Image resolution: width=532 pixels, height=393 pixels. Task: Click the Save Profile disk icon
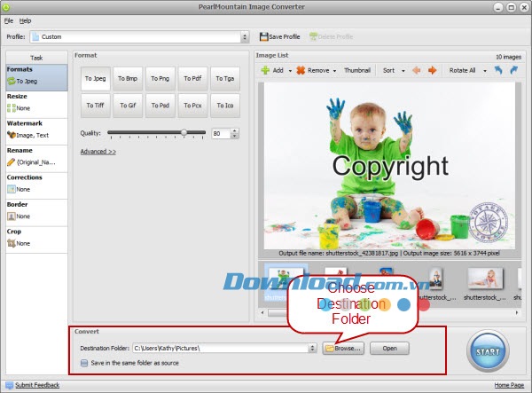[x=263, y=36]
